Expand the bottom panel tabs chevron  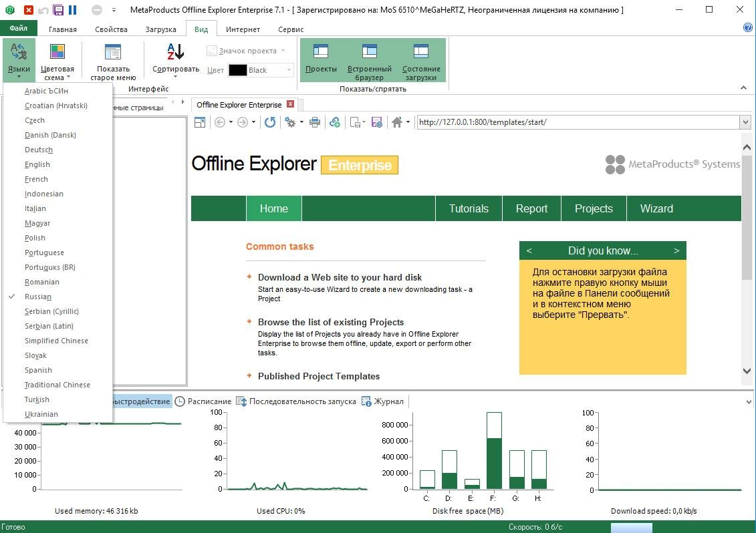click(749, 401)
